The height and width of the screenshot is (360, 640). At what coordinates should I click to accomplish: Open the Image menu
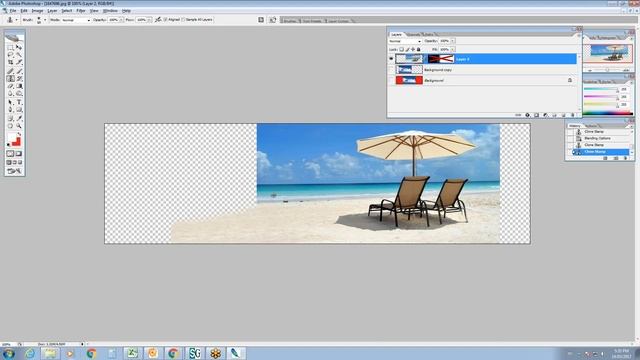pyautogui.click(x=37, y=11)
